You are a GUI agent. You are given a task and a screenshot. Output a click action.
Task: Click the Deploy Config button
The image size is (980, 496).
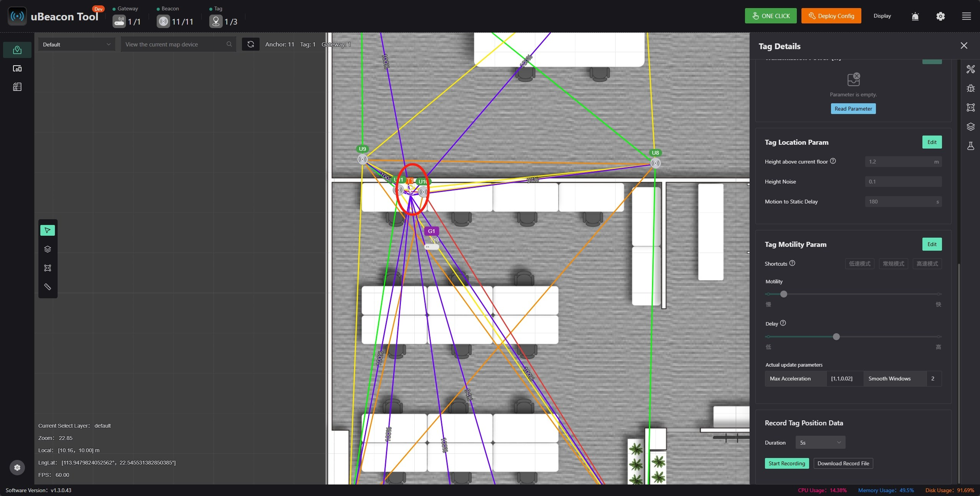click(x=831, y=16)
